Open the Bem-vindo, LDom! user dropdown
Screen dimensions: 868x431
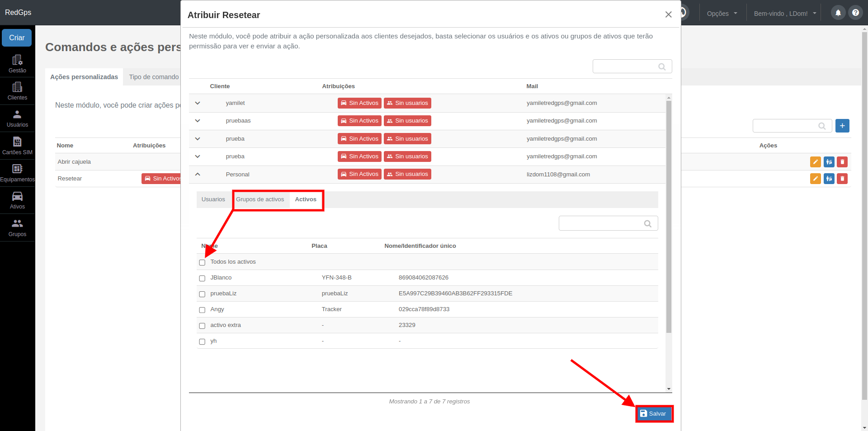click(785, 14)
